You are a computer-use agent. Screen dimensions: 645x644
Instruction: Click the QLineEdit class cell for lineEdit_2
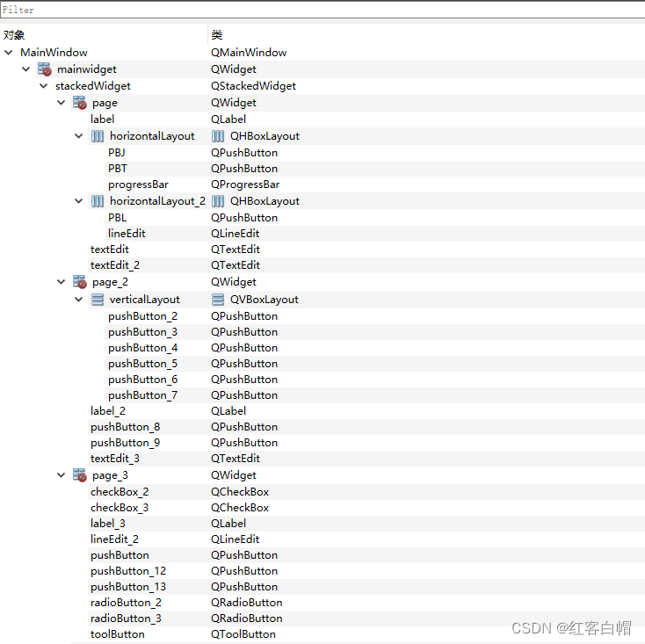coord(235,539)
